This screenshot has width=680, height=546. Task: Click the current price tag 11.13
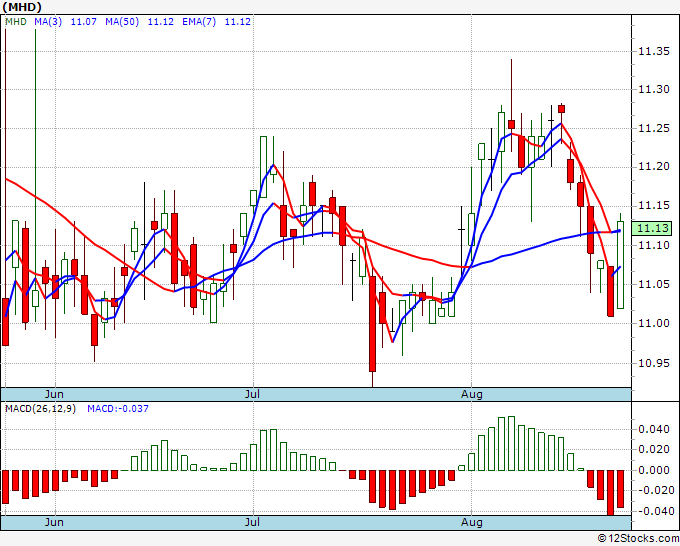652,228
